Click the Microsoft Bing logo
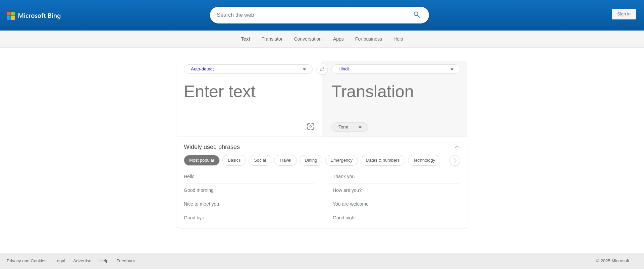Viewport: 644px width, 269px height. pos(34,15)
